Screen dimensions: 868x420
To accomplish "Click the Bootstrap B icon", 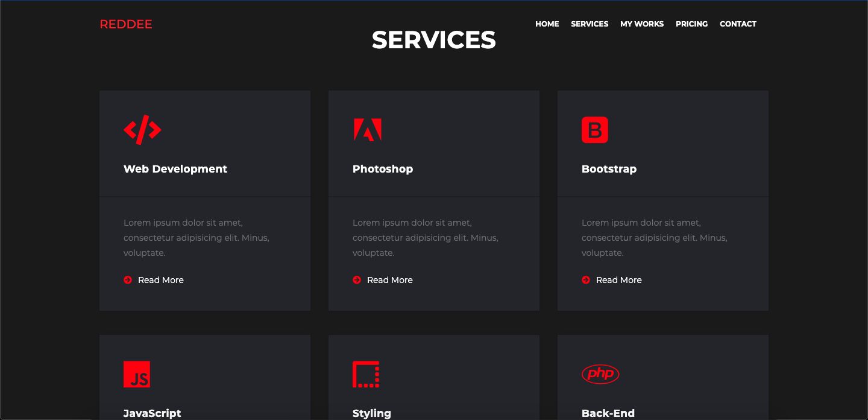I will (x=595, y=130).
